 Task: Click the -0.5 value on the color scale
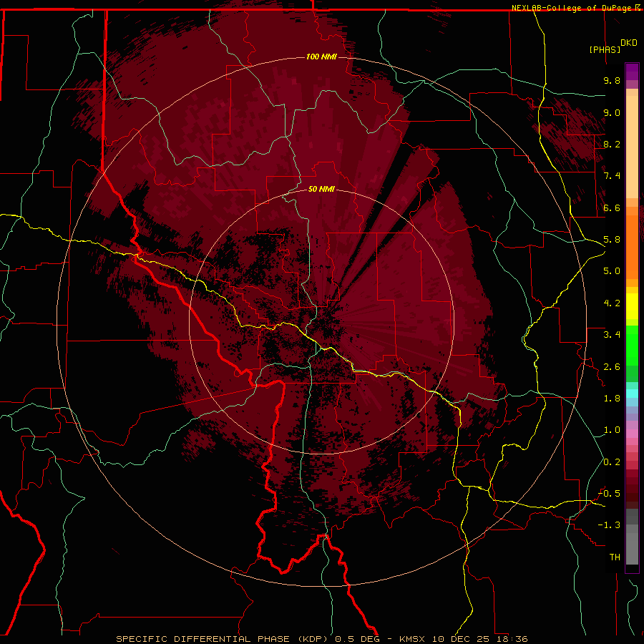point(609,494)
